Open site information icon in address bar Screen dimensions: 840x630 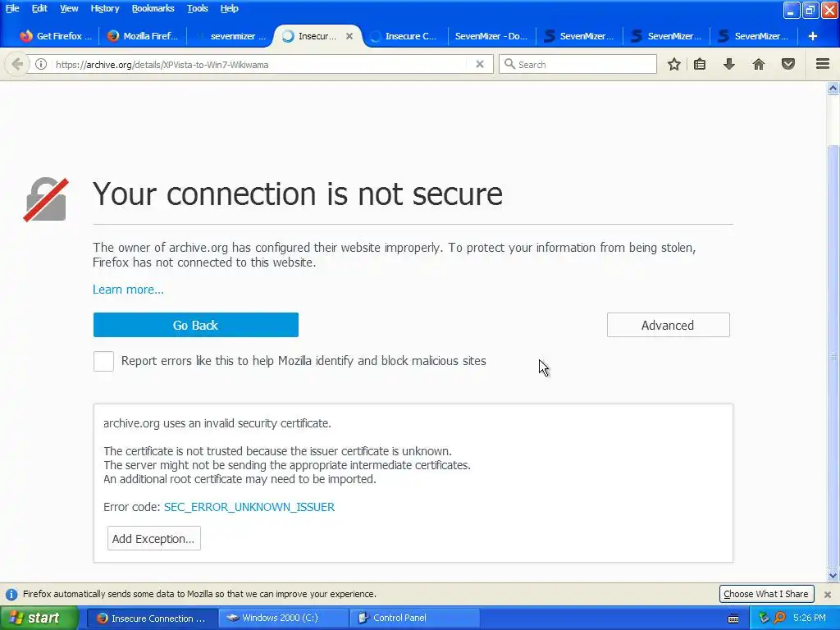pyautogui.click(x=41, y=64)
